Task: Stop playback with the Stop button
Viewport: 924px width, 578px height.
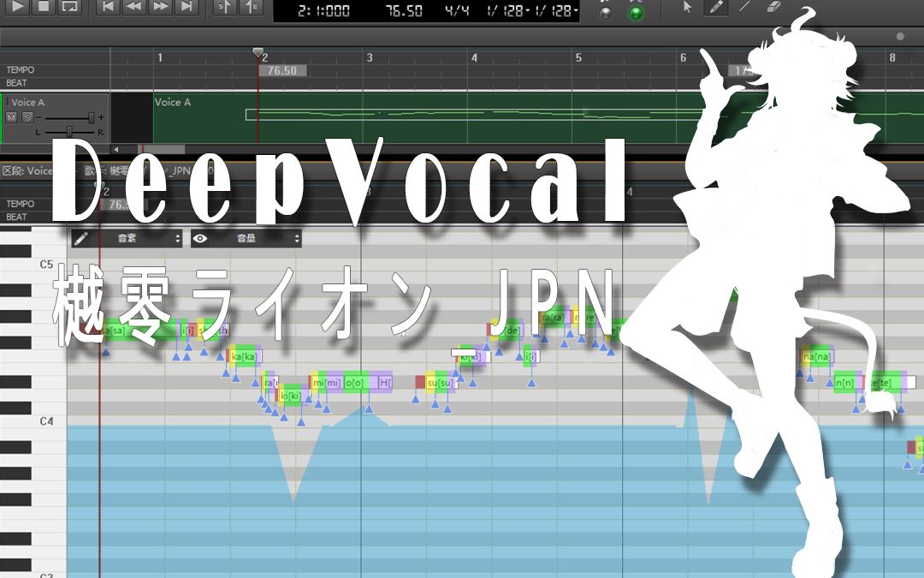Action: point(44,7)
